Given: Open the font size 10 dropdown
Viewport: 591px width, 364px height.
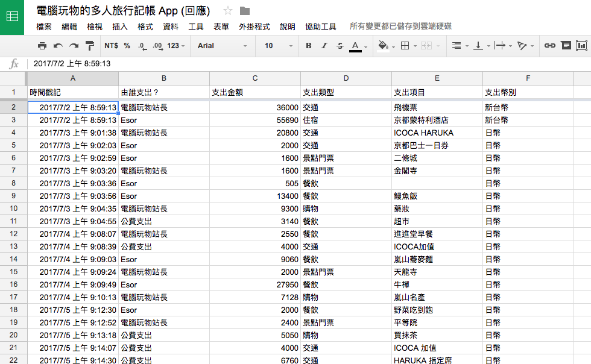Looking at the screenshot, I should pyautogui.click(x=278, y=46).
